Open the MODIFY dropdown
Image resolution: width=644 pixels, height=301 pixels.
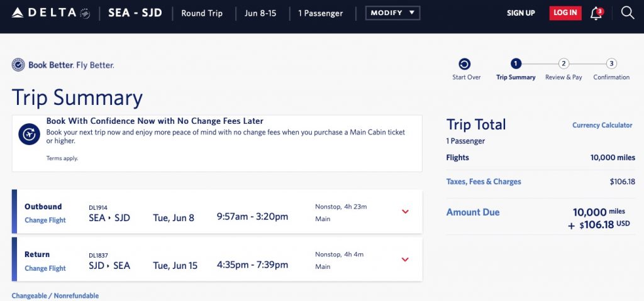(392, 13)
